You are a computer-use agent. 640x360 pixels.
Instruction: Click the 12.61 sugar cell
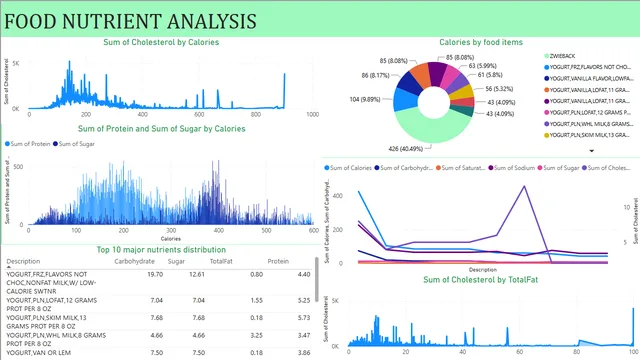point(197,274)
